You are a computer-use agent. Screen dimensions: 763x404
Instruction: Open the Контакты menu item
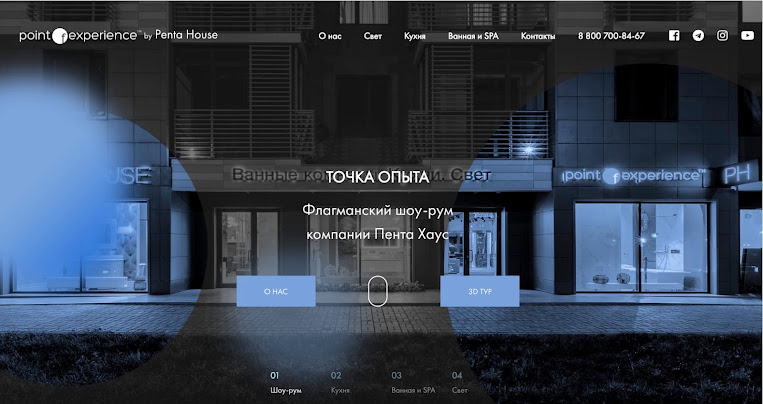[538, 36]
